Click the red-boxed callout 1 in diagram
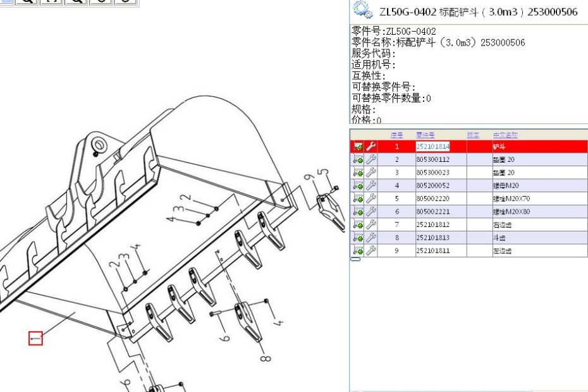The image size is (588, 392). coord(35,338)
